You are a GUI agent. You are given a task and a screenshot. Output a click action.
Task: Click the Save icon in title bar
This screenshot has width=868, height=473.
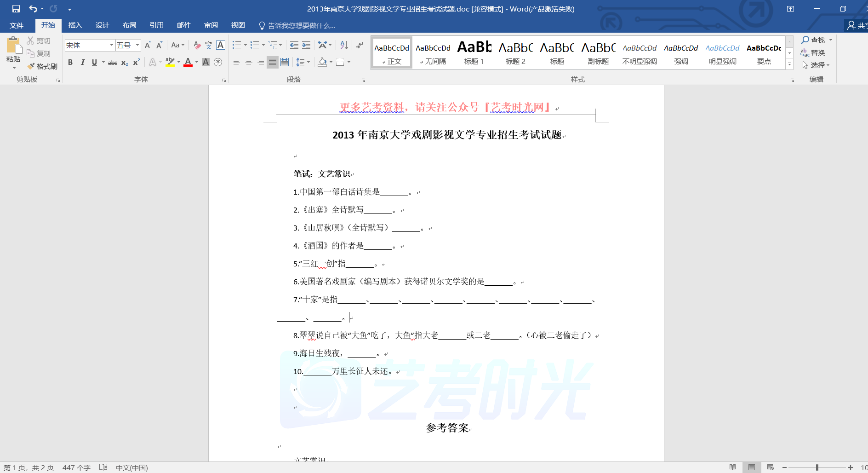tap(16, 9)
